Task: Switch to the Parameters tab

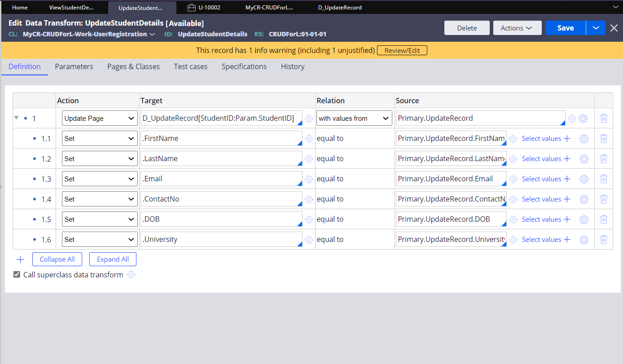Action: 74,66
